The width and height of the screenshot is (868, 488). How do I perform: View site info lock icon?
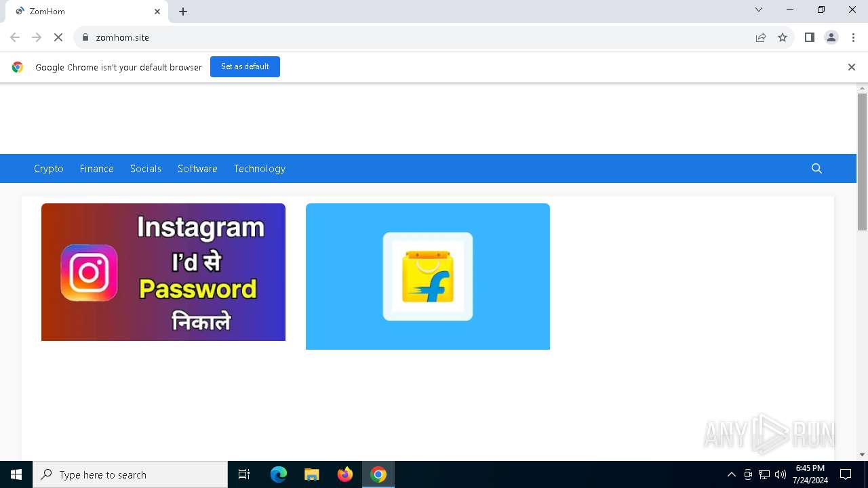[x=85, y=37]
